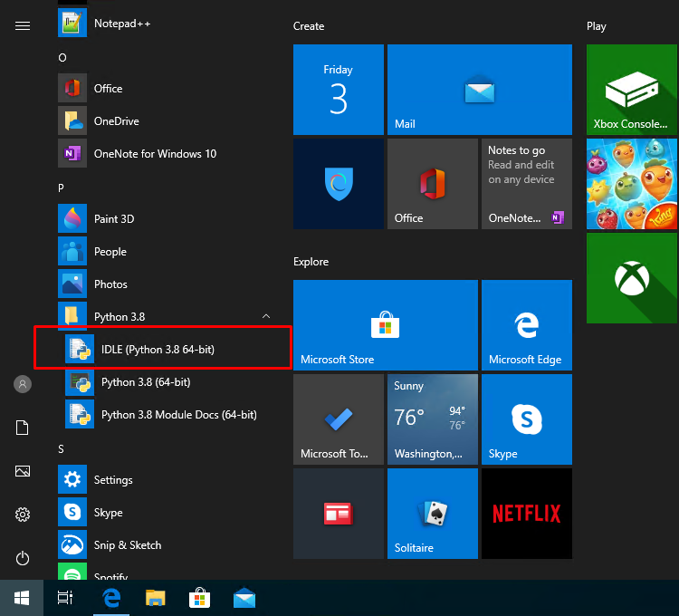This screenshot has height=616, width=679.
Task: Open the OneNote Notes to go tile
Action: (527, 184)
